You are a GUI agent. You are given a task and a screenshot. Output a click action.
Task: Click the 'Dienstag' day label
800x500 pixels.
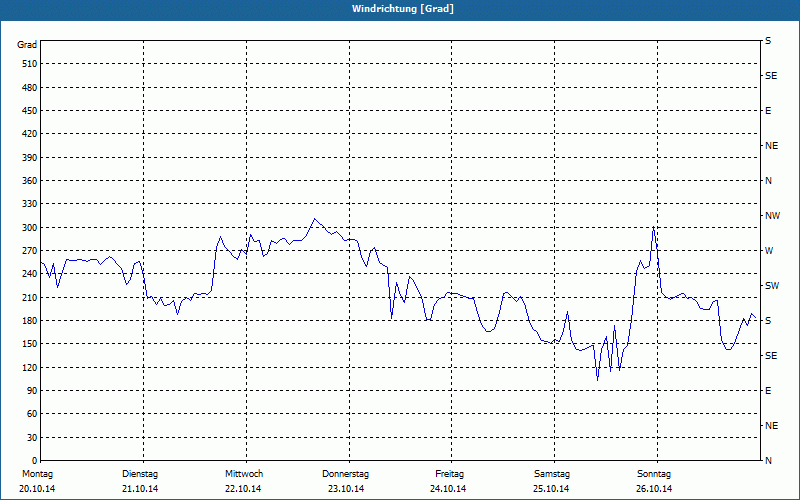coord(140,474)
